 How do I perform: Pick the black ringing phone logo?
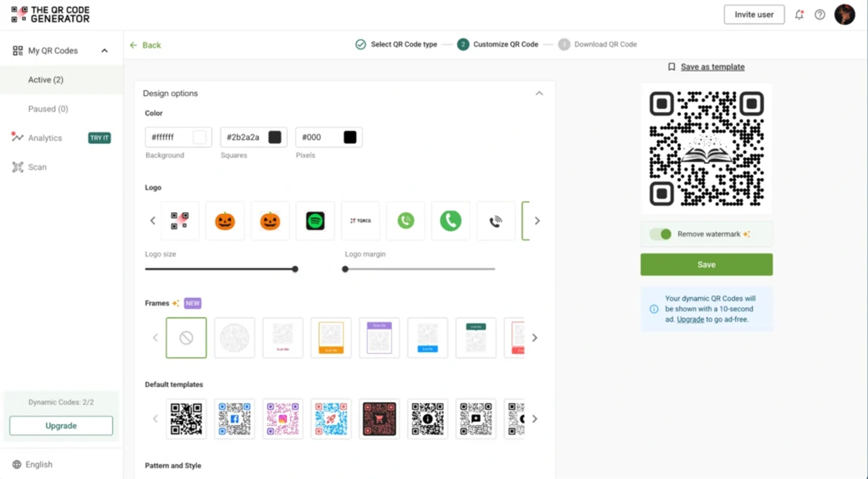click(496, 221)
